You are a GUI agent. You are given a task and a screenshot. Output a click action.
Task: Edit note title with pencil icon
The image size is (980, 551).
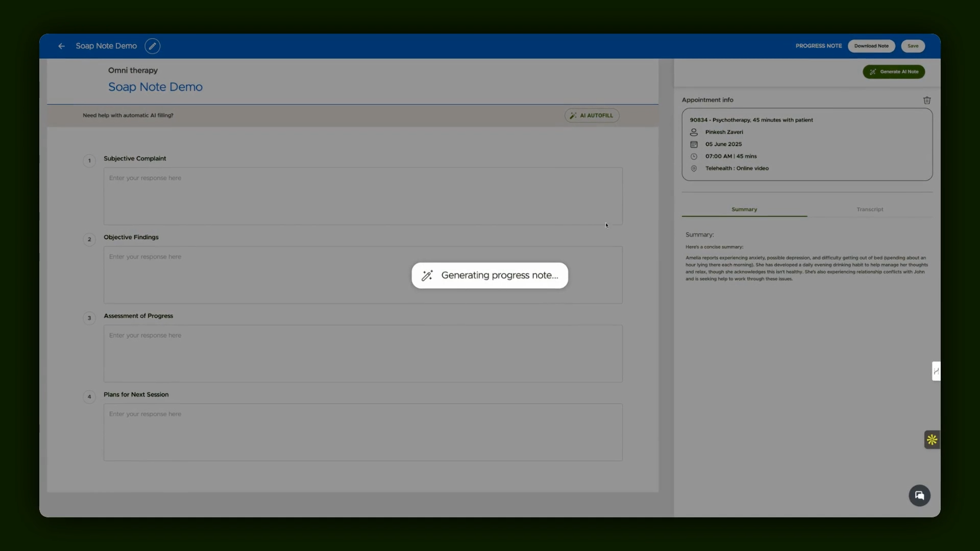pos(152,46)
